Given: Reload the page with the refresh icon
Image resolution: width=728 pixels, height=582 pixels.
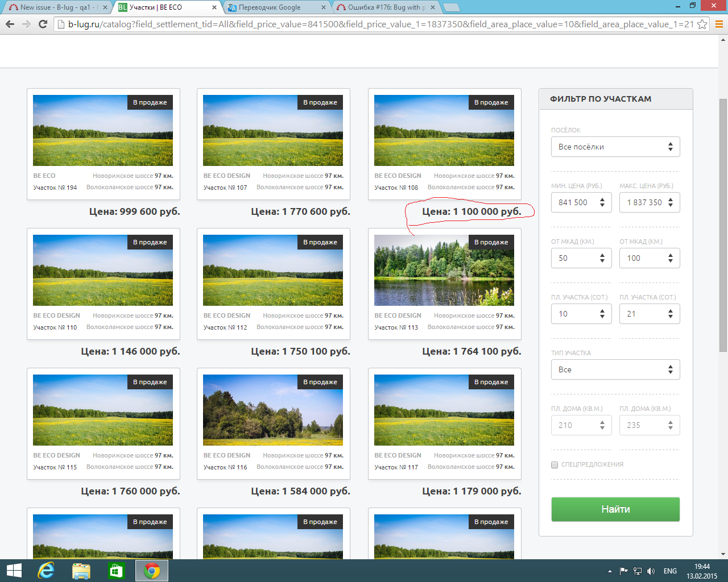Looking at the screenshot, I should click(x=43, y=24).
